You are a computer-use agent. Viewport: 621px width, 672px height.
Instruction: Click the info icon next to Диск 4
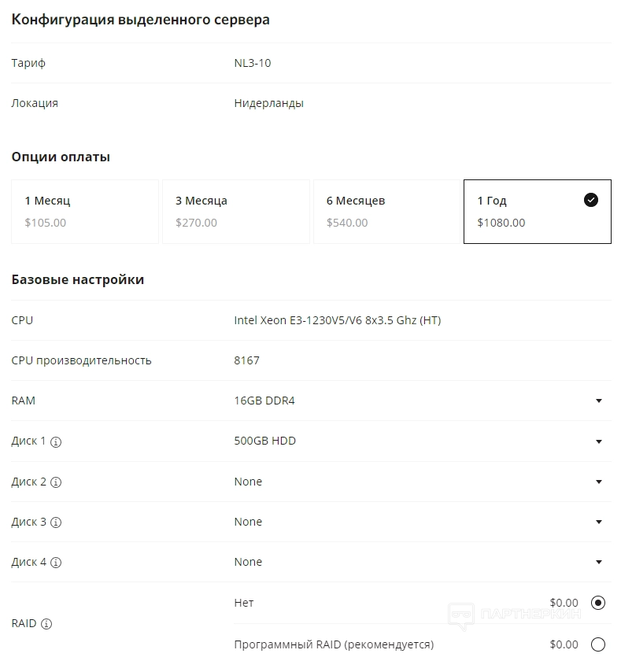pyautogui.click(x=56, y=563)
